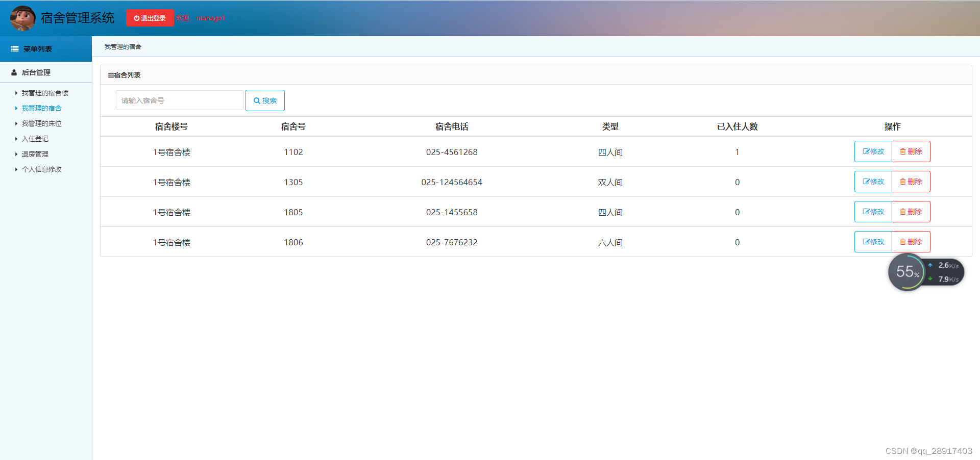Select phone number 025-1455658
This screenshot has width=980, height=460.
point(452,212)
